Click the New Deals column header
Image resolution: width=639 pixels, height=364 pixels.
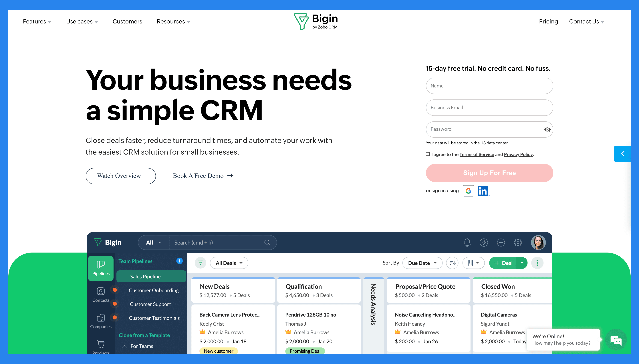click(x=233, y=290)
